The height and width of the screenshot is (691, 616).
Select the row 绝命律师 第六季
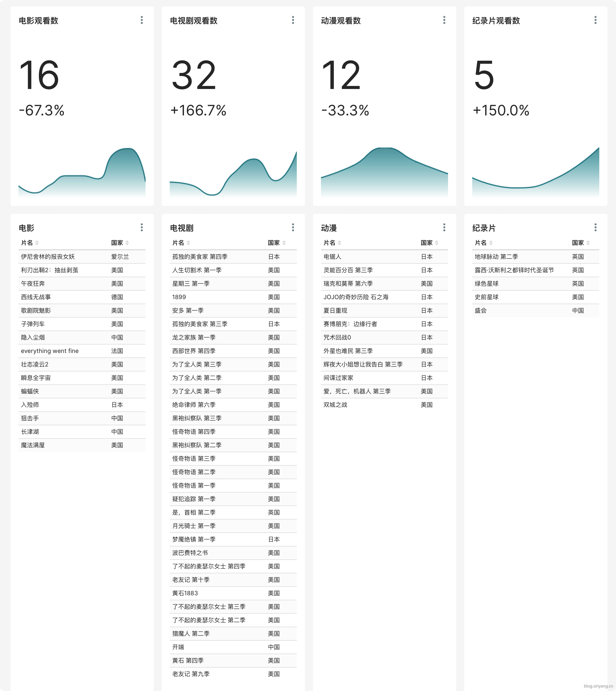click(x=233, y=405)
